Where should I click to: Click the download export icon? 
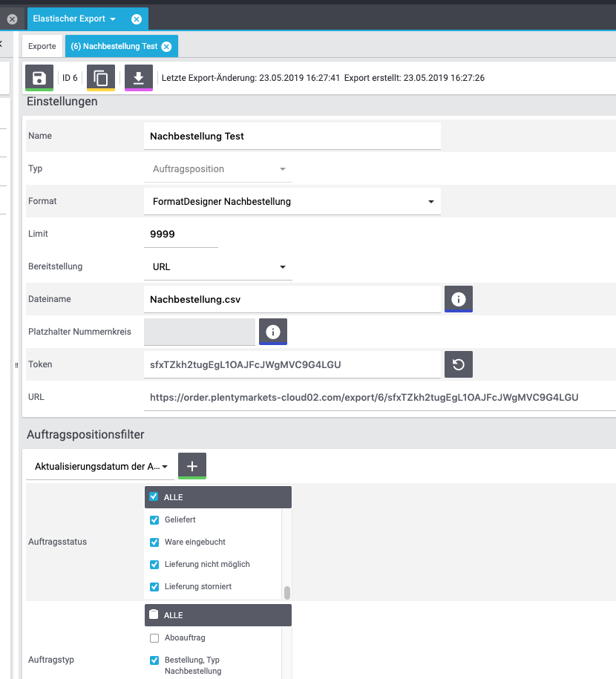138,77
